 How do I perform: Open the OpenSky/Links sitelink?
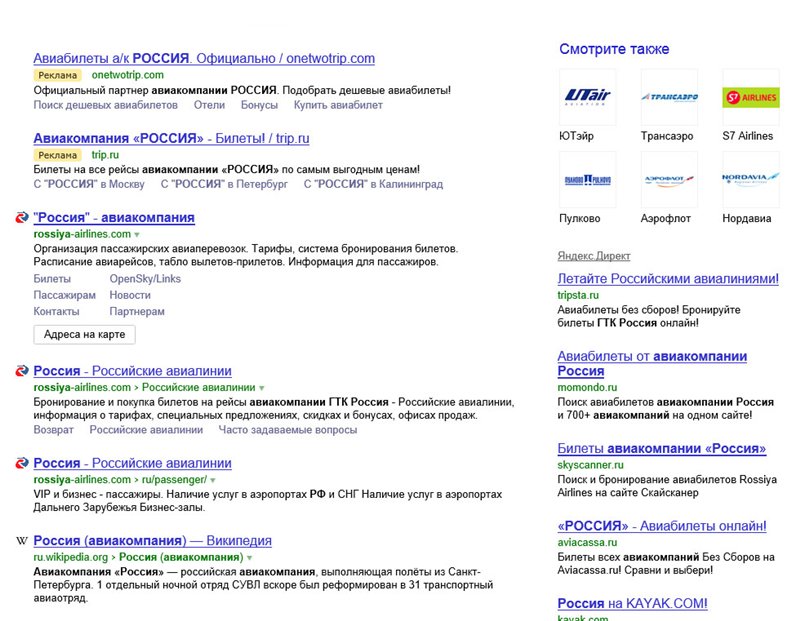tap(145, 279)
